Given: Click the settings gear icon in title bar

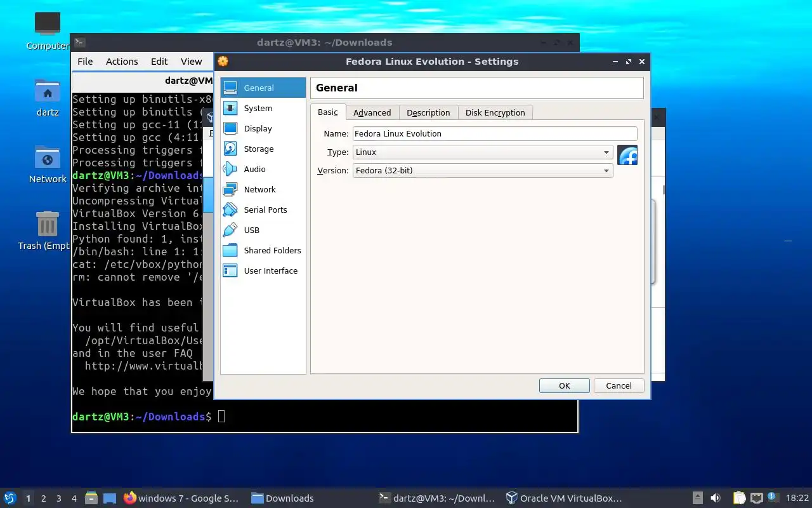Looking at the screenshot, I should coord(223,62).
